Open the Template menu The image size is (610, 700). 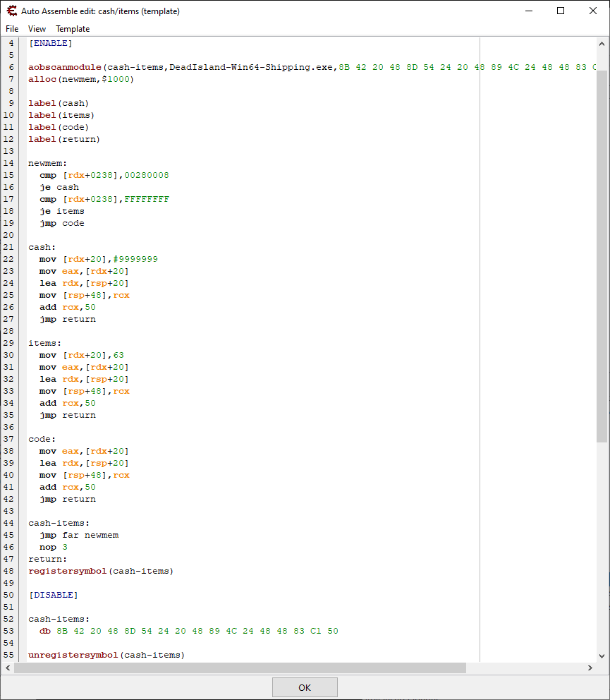tap(73, 29)
